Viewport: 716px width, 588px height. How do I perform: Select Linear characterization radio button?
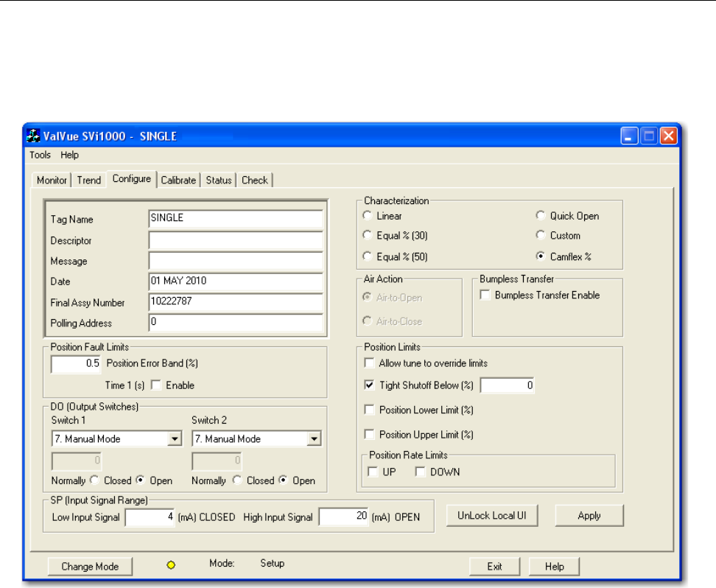[368, 216]
